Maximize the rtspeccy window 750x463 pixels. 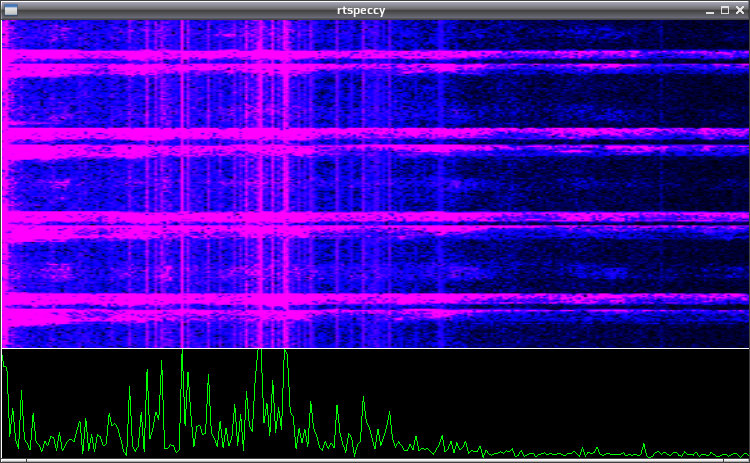point(725,10)
